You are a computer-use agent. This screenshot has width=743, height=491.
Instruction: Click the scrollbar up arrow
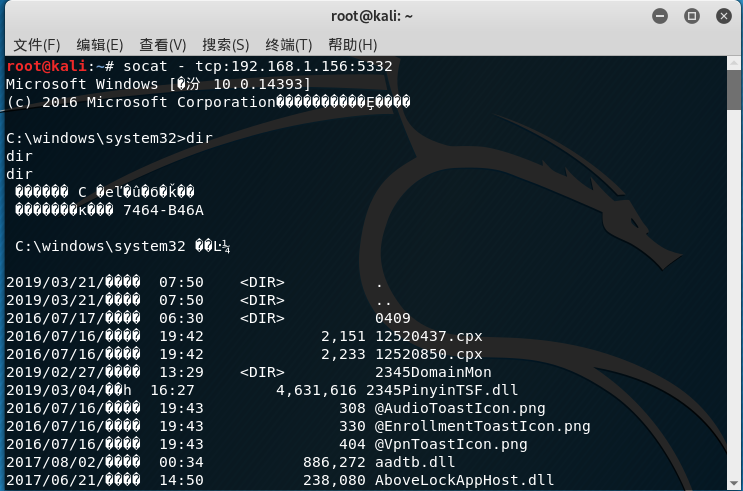point(734,63)
